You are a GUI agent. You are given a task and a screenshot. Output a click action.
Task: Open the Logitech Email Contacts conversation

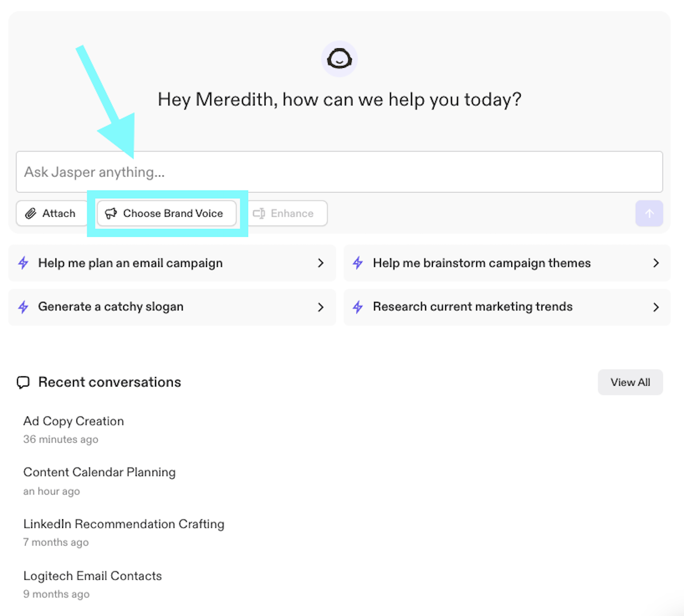(93, 576)
